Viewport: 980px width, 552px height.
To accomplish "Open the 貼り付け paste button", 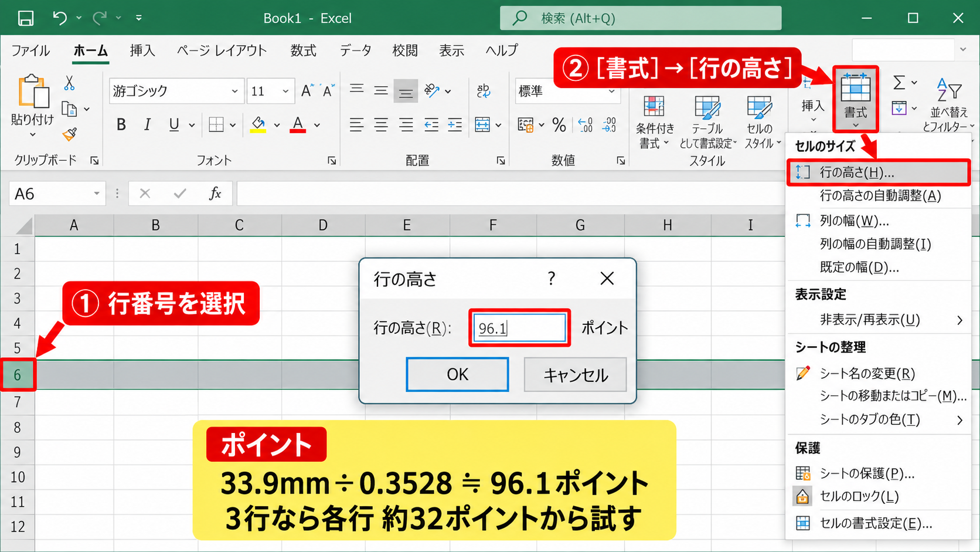I will pos(32,107).
